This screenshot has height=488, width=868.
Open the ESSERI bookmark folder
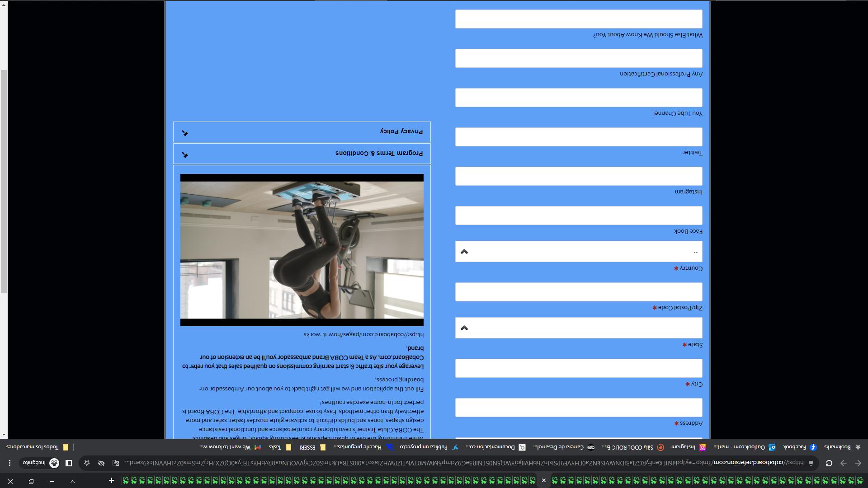coord(312,447)
